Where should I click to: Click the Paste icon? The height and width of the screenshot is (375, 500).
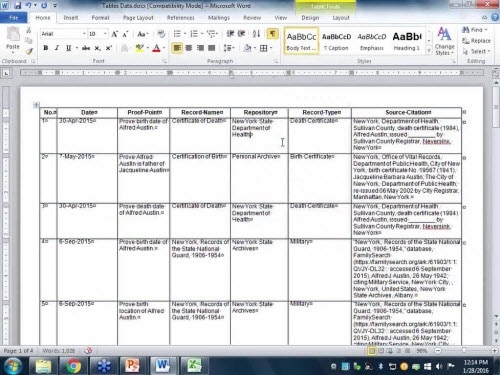tap(13, 35)
